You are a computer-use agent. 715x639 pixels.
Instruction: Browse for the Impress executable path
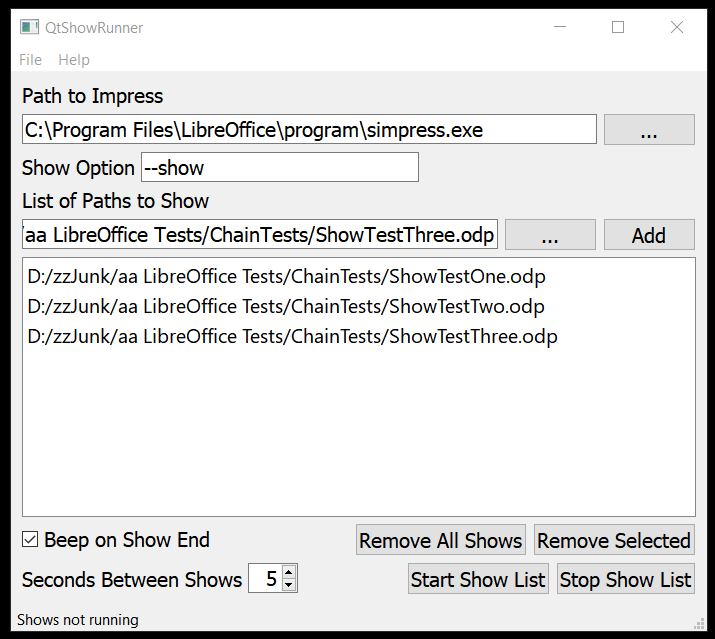pos(649,130)
